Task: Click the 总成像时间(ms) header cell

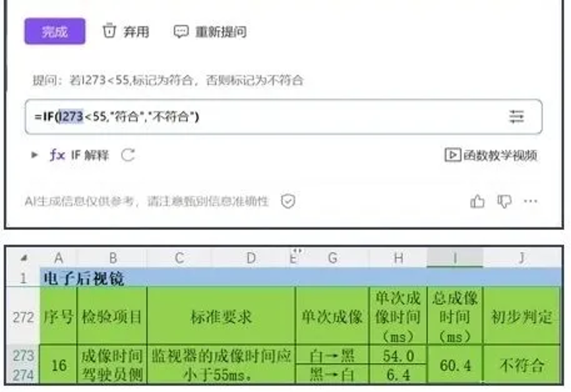Action: click(455, 317)
